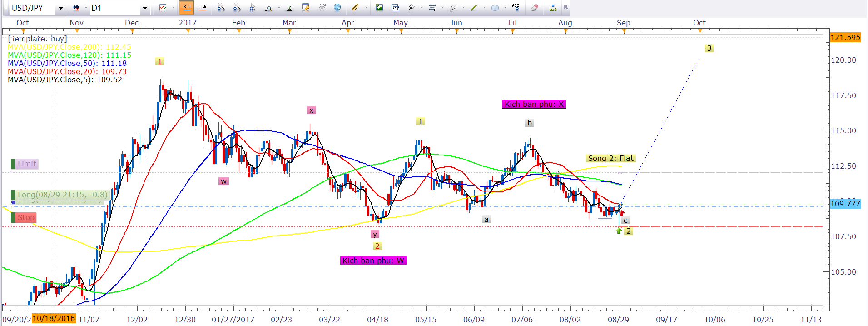
Task: Click the zoom out magnifier icon
Action: tap(237, 8)
